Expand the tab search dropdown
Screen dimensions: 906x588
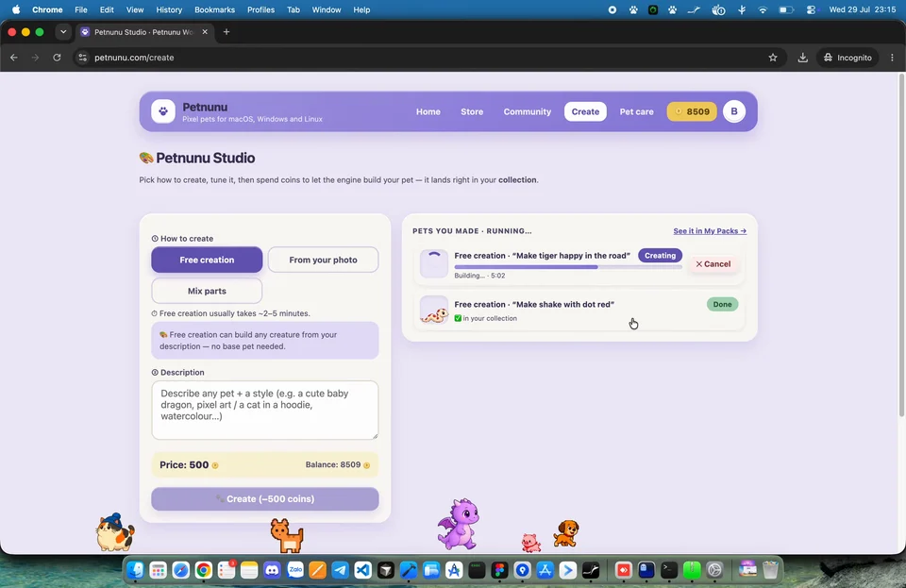tap(63, 32)
